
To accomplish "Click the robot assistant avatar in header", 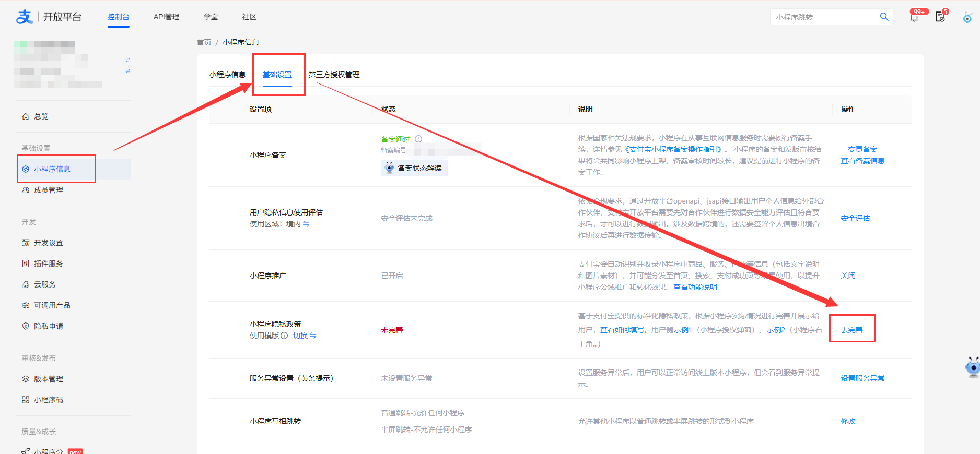I will click(x=967, y=17).
